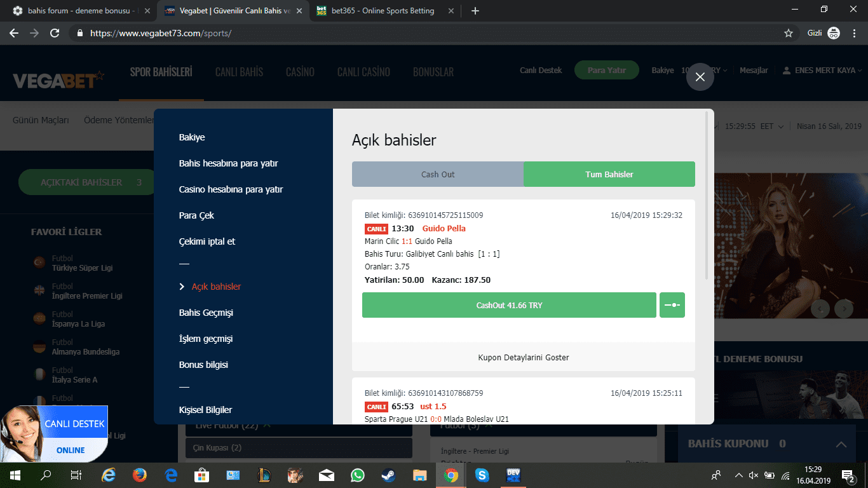Open the EET timezone dropdown
This screenshot has height=488, width=868.
(771, 126)
